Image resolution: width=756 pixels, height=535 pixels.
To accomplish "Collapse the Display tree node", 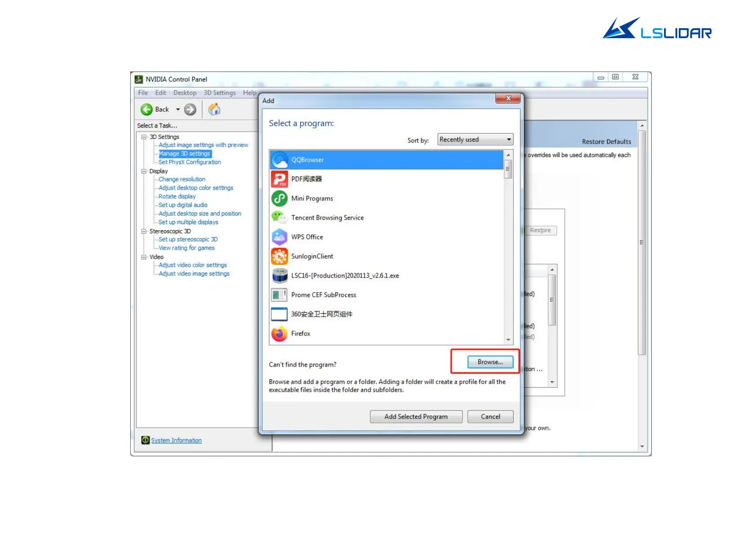I will (x=144, y=171).
